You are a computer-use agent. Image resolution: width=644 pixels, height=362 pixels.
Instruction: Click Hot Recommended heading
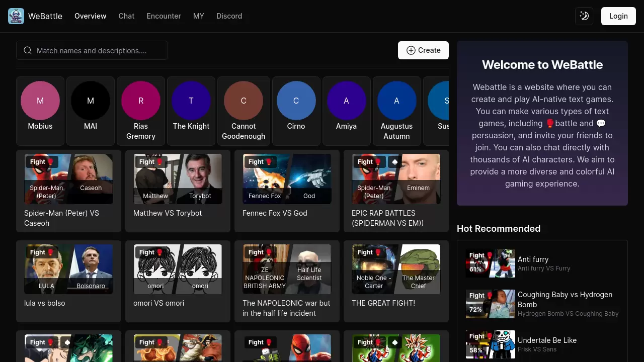[x=499, y=229]
